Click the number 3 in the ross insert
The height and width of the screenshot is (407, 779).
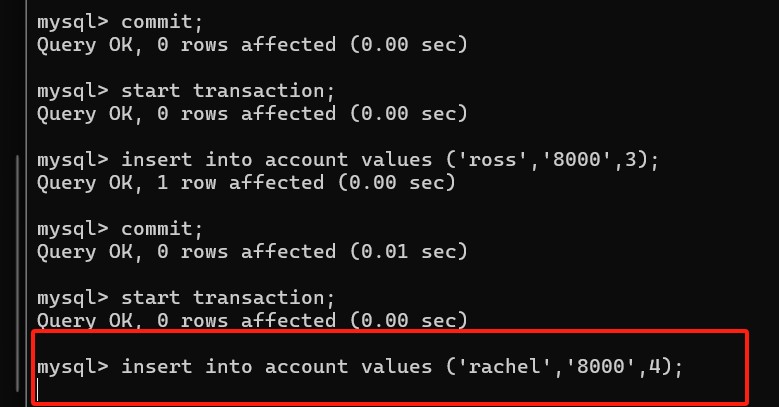point(630,160)
